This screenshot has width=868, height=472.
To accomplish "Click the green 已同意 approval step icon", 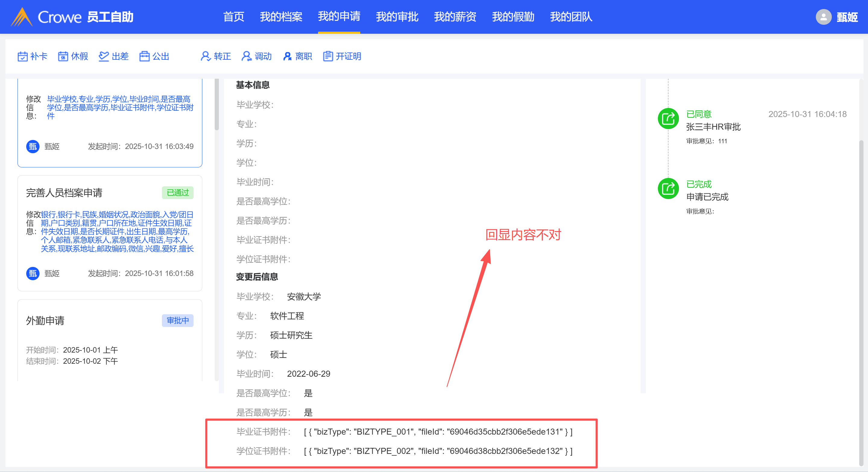I will [x=668, y=119].
